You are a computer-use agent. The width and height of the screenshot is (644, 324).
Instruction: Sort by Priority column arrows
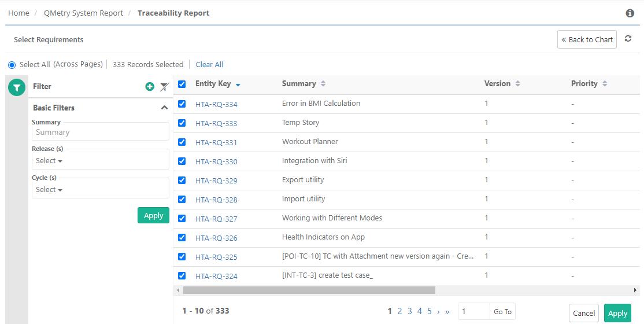pos(604,84)
